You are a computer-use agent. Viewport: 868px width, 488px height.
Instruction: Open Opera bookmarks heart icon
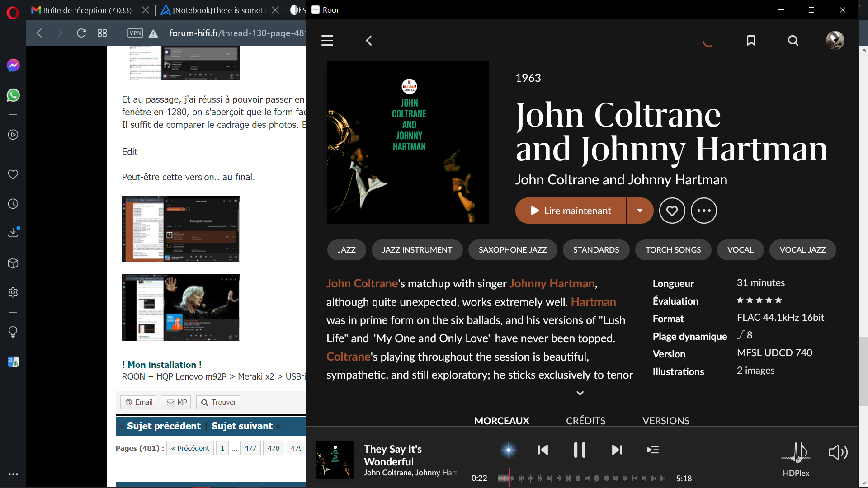coord(13,174)
